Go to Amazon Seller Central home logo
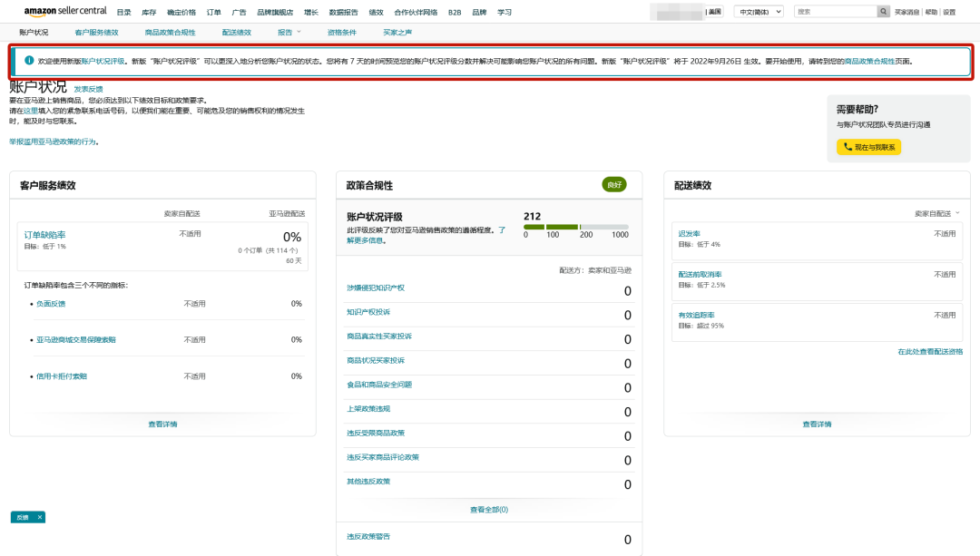Image resolution: width=980 pixels, height=556 pixels. click(65, 11)
